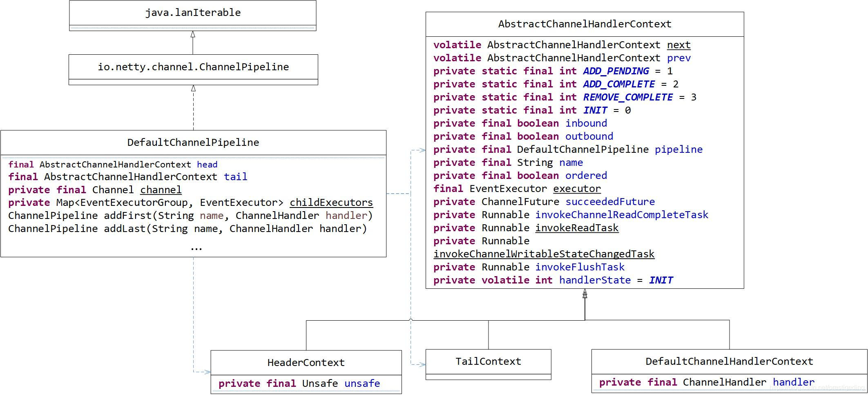Click the 'private final String name' field
The image size is (868, 395).
508,163
